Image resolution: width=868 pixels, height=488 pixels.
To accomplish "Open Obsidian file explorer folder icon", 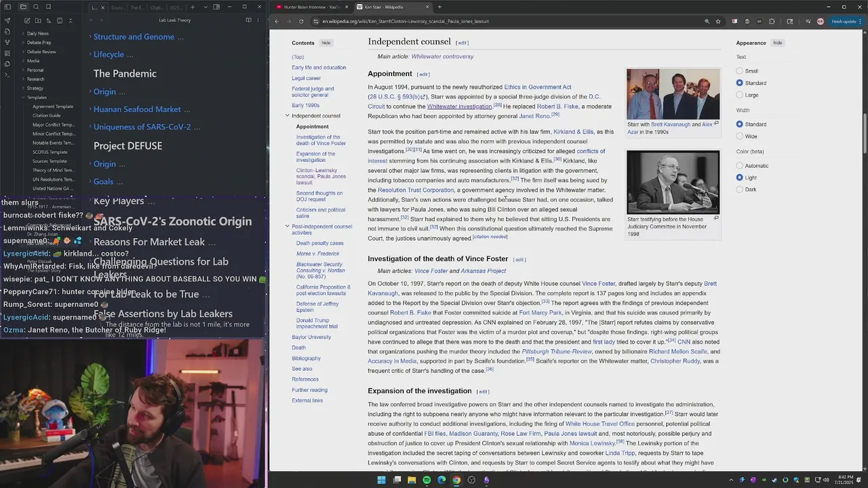I will pos(23,7).
